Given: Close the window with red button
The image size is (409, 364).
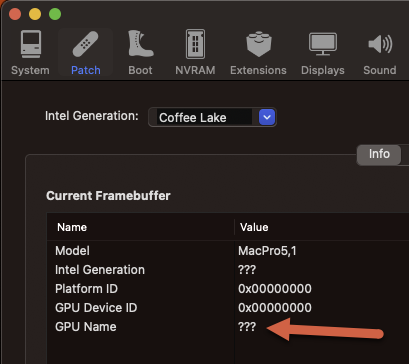Looking at the screenshot, I should pos(15,14).
